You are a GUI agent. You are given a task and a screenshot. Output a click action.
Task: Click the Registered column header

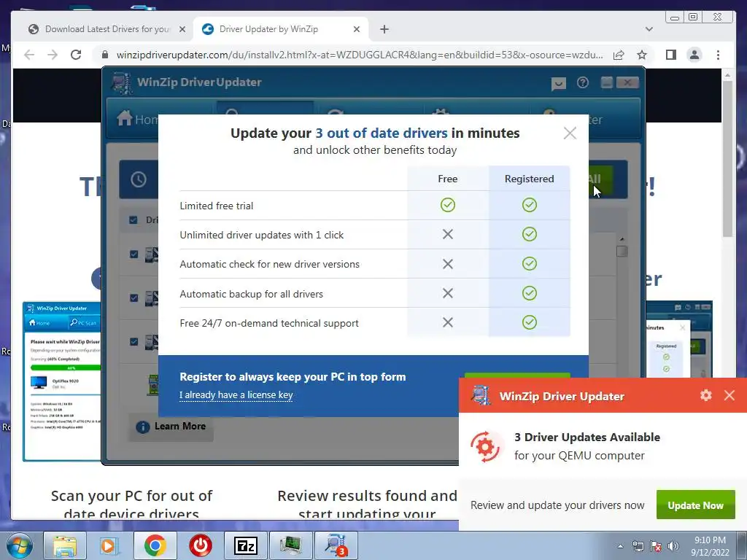(530, 179)
